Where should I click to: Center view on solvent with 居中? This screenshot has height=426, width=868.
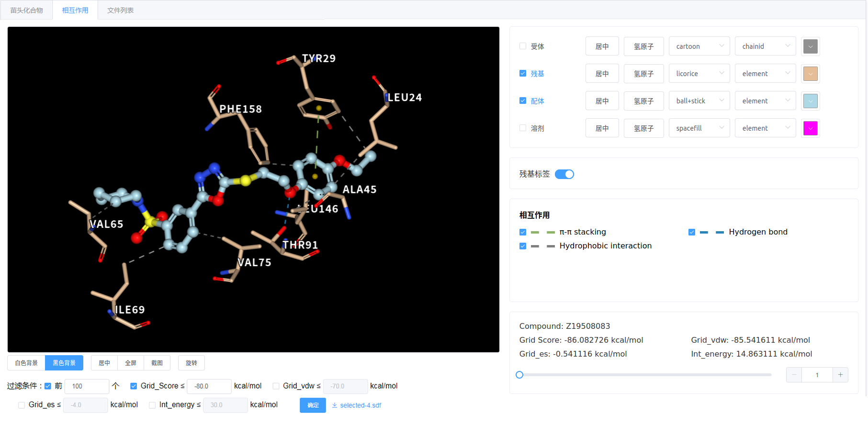602,128
